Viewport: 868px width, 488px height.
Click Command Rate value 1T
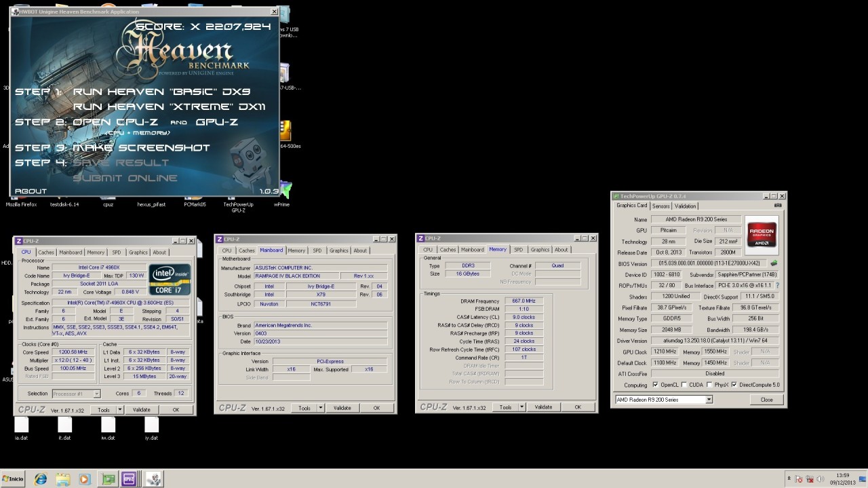[524, 358]
